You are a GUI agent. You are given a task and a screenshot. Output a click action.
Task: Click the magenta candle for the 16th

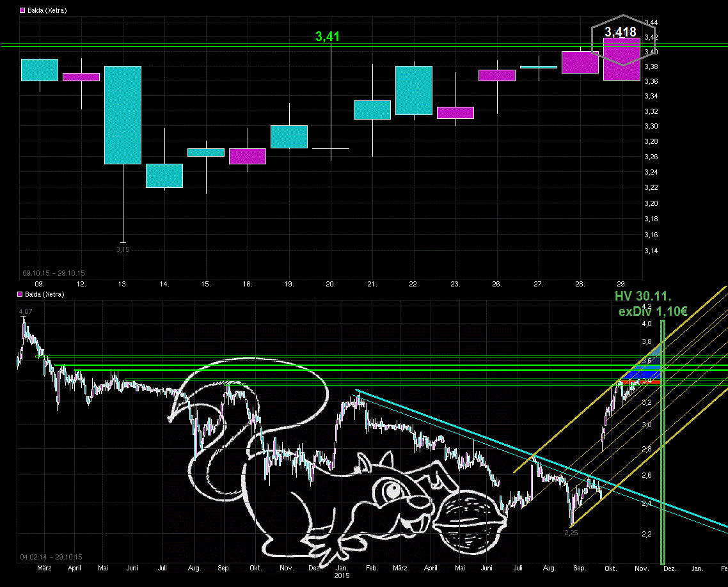(248, 157)
